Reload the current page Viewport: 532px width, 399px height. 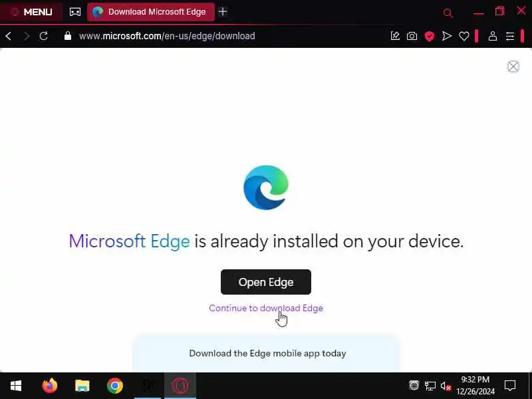43,36
